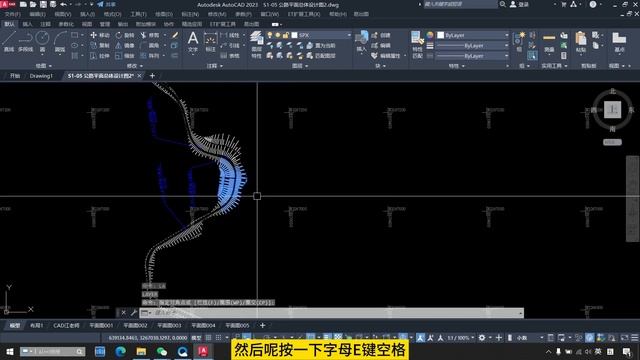The image size is (640, 360).
Task: Select the Polyline (多段线) tool
Action: pos(25,41)
